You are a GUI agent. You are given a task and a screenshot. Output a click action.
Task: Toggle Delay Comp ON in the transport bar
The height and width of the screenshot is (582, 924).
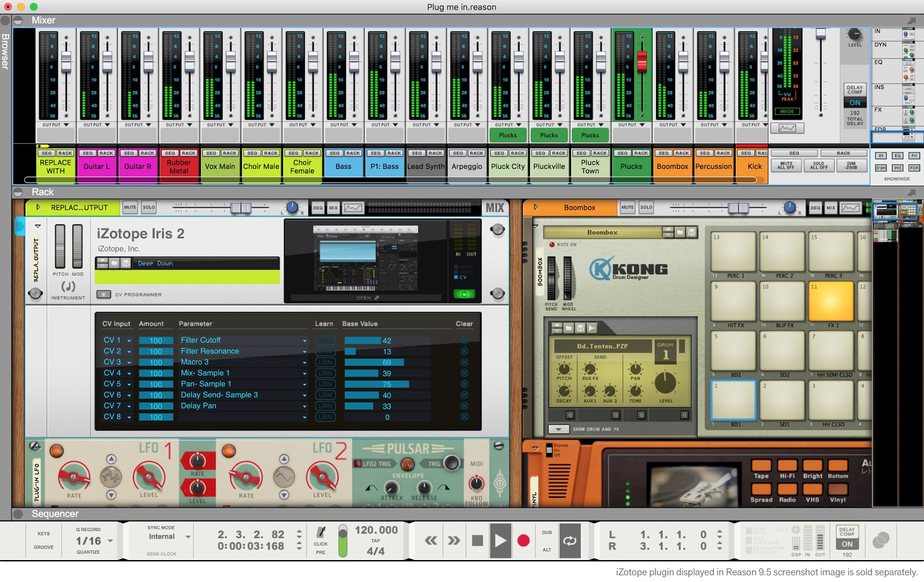[847, 544]
